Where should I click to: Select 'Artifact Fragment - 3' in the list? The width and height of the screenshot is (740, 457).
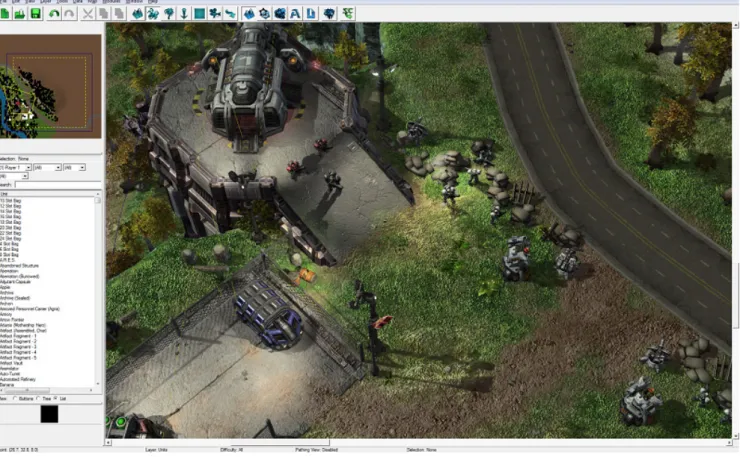(18, 347)
